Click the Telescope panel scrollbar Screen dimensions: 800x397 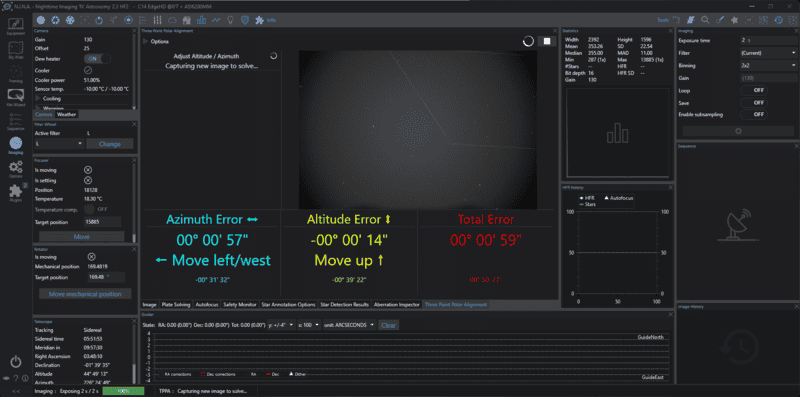tap(134, 355)
